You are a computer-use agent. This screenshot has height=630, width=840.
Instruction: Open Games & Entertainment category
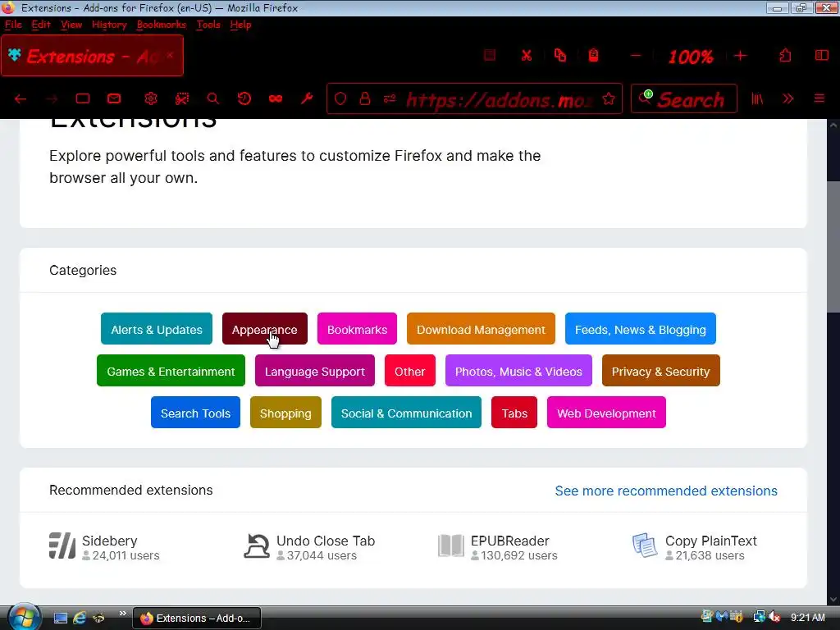coord(171,371)
